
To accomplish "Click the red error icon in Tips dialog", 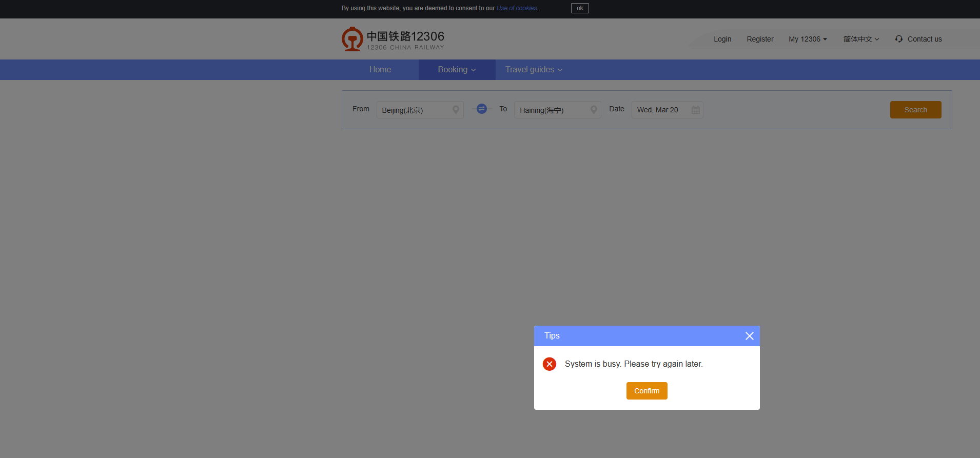I will pos(550,364).
